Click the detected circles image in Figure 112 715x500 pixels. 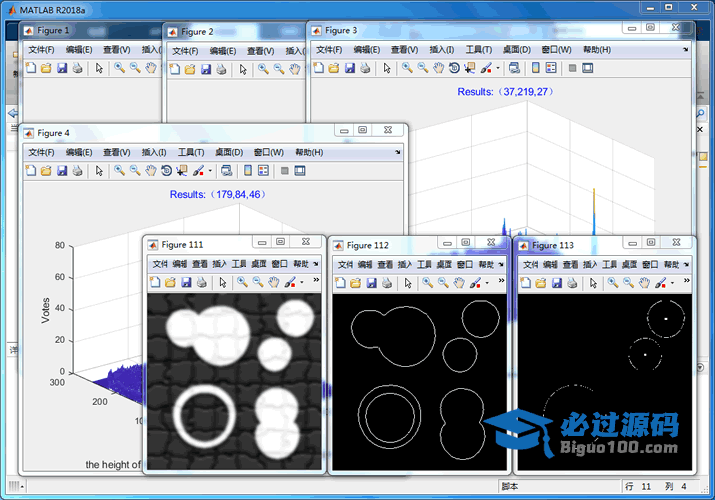pos(416,380)
